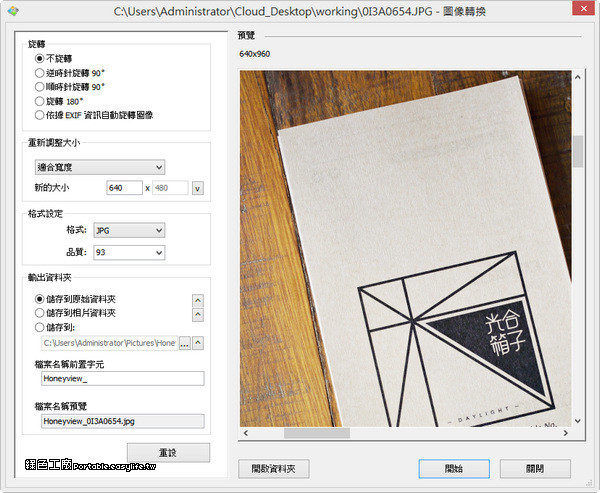
Task: Open the 適合寬度 resize mode dropdown
Action: click(x=100, y=167)
